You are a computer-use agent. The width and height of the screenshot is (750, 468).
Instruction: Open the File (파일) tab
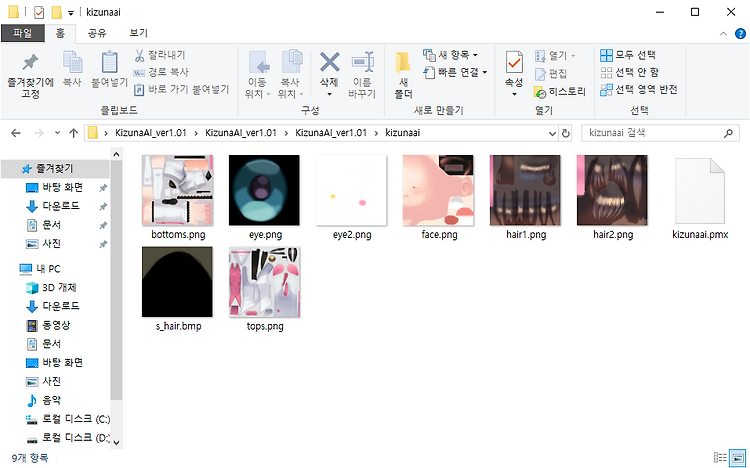click(x=22, y=33)
